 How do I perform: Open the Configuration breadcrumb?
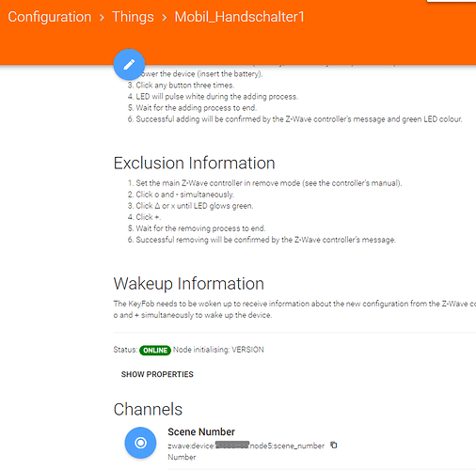pos(50,17)
